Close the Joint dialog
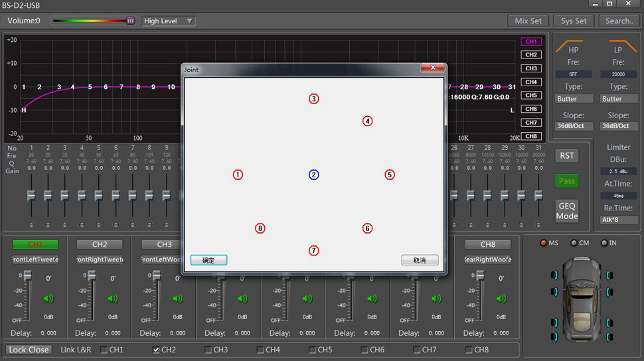644x361 pixels. (x=432, y=68)
